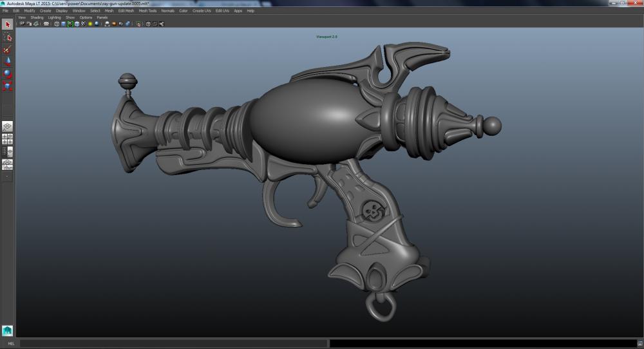This screenshot has width=644, height=349.
Task: Open camera attributes from panel toolbar
Action: pyautogui.click(x=29, y=24)
